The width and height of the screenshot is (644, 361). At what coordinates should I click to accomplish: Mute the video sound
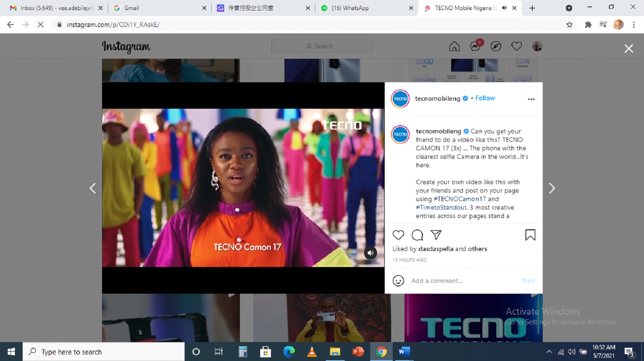click(370, 253)
